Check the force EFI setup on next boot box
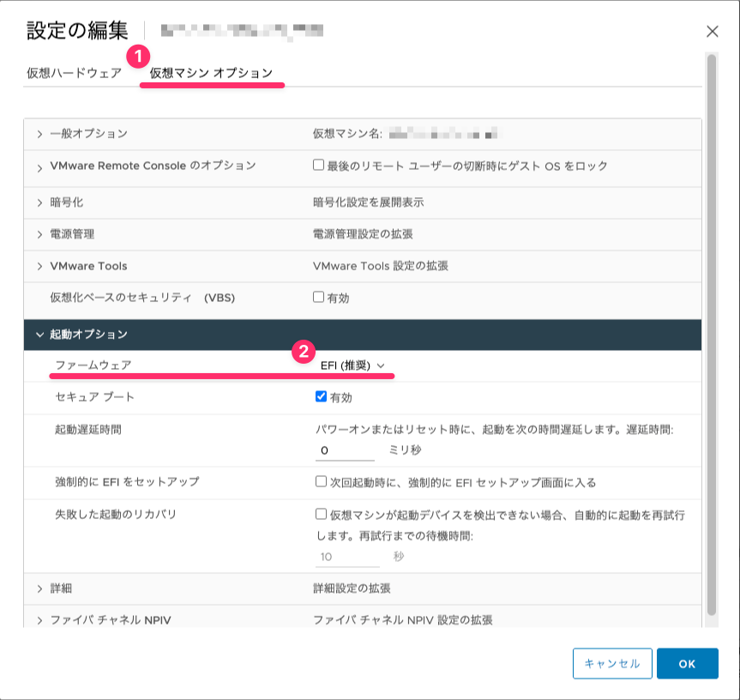This screenshot has height=700, width=740. (321, 481)
